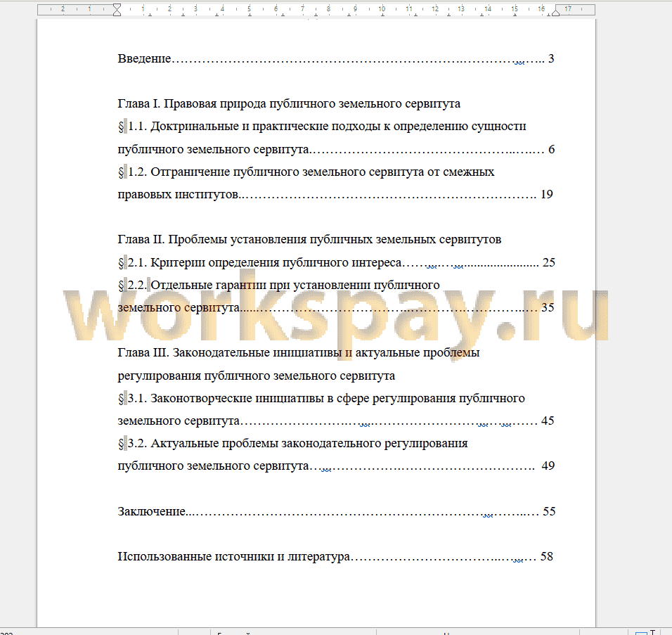
Task: Click page number 58 of the sources entry
Action: click(x=547, y=556)
